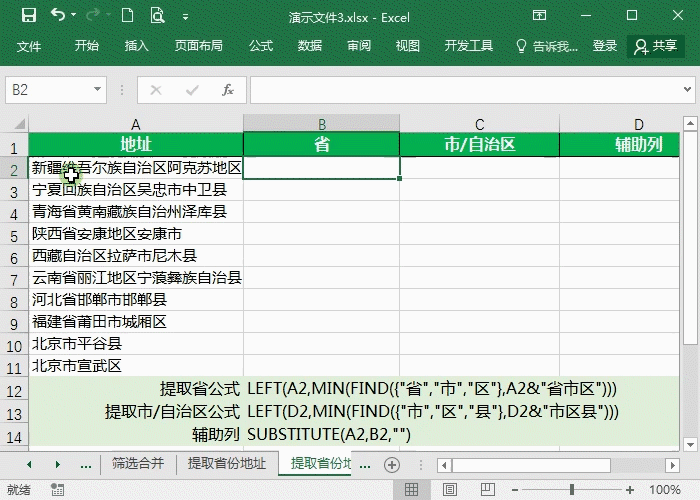Click horizontal scrollbar right arrow
Screen dimensions: 700x500
(672, 465)
